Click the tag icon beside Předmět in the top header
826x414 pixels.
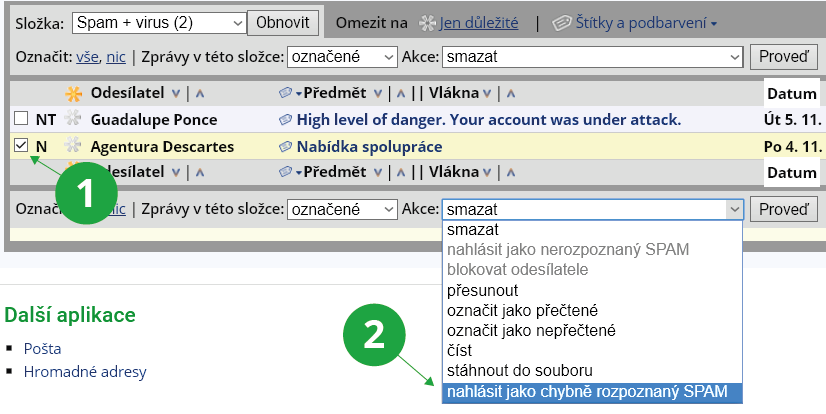pos(285,94)
